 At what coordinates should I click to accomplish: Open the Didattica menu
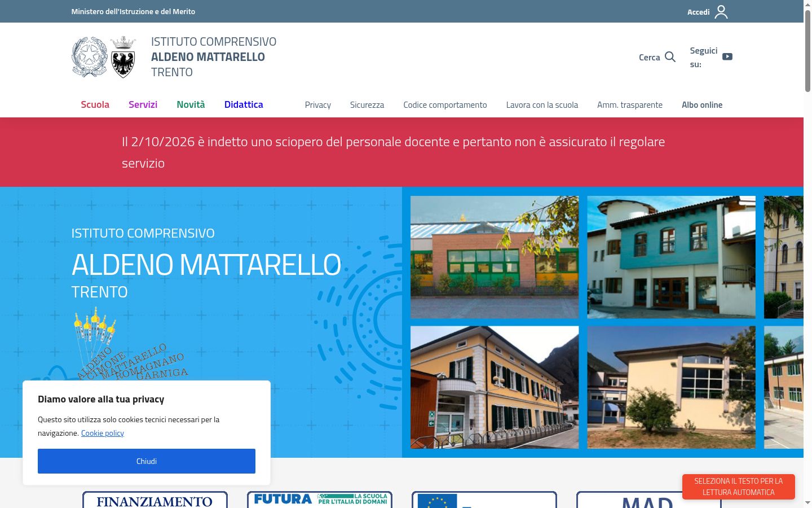(244, 104)
